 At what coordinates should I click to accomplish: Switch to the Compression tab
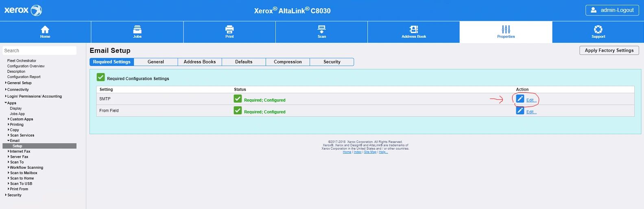coord(288,62)
